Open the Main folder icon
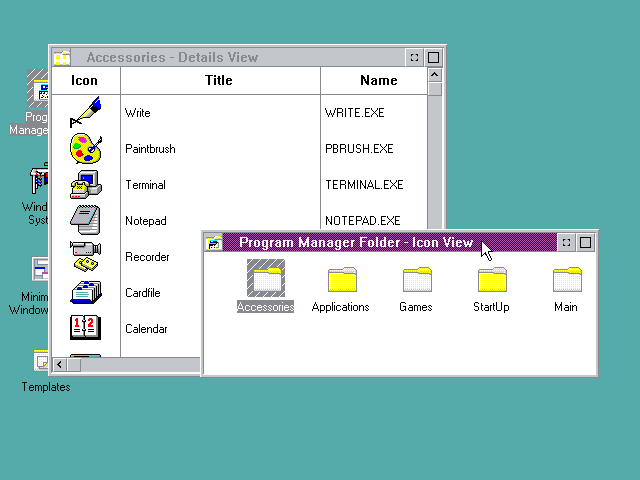This screenshot has height=480, width=640. tap(567, 280)
